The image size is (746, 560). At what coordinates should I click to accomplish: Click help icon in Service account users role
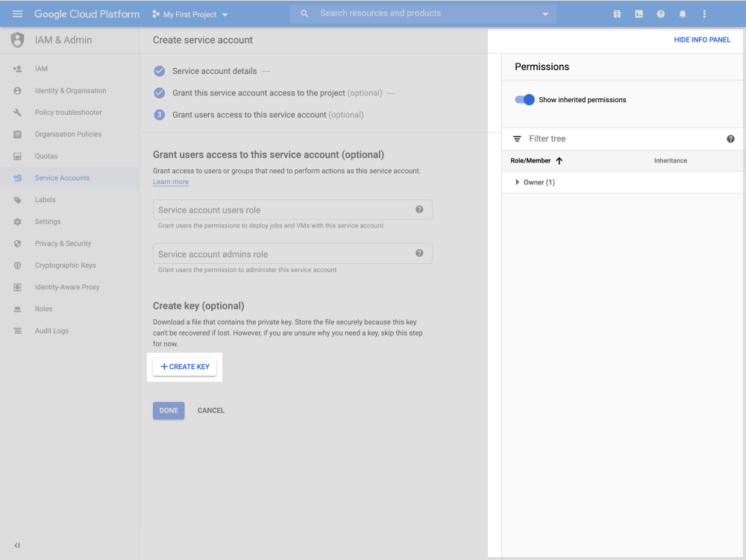pyautogui.click(x=419, y=210)
